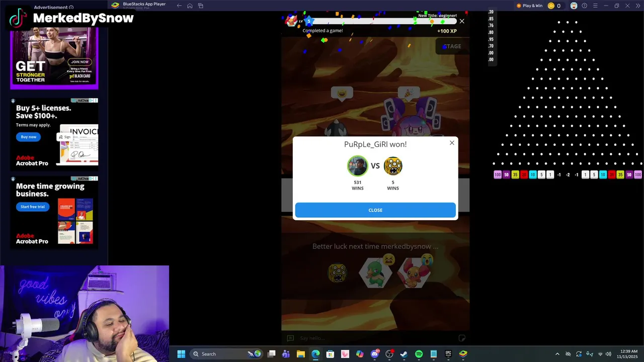The height and width of the screenshot is (362, 644).
Task: Click the yellow 35 slot on left
Action: click(515, 174)
